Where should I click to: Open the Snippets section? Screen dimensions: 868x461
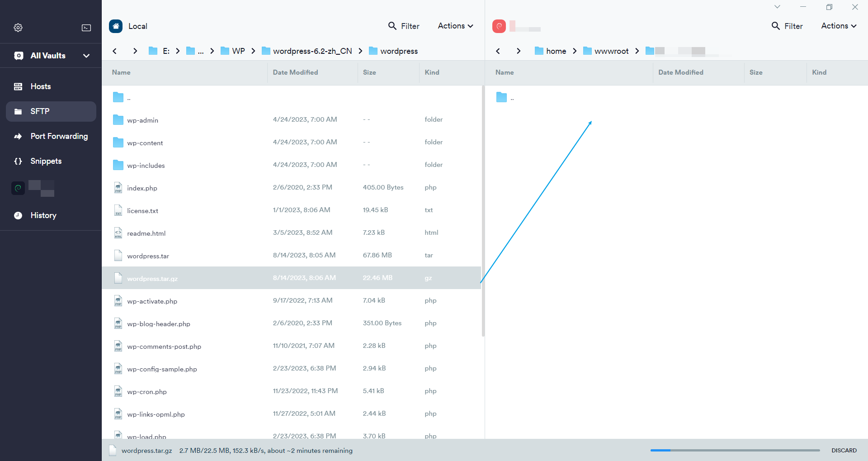[x=46, y=161]
